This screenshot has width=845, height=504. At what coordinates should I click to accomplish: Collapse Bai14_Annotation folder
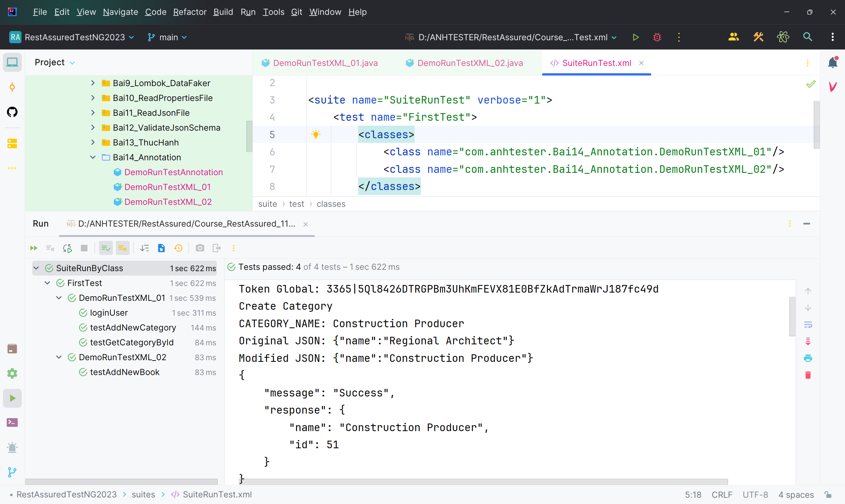[x=93, y=157]
